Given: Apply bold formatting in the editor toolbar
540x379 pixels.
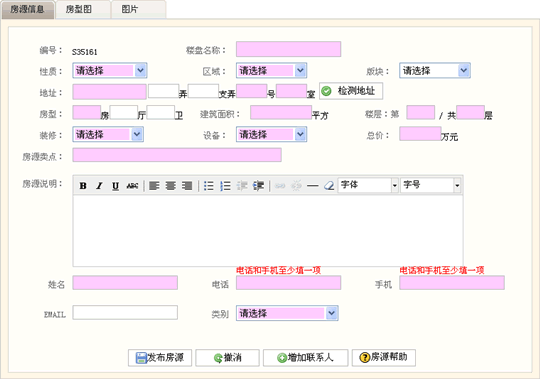Looking at the screenshot, I should [x=83, y=186].
